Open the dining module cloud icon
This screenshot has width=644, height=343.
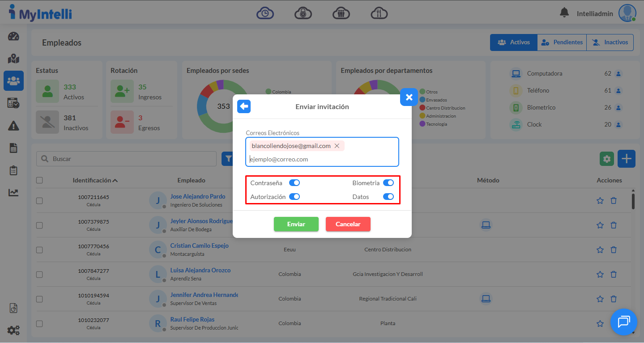click(379, 13)
